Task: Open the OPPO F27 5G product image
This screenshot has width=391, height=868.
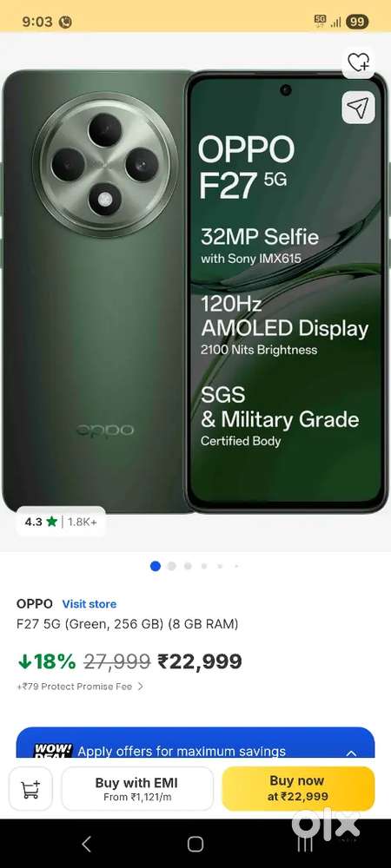Action: coord(195,292)
